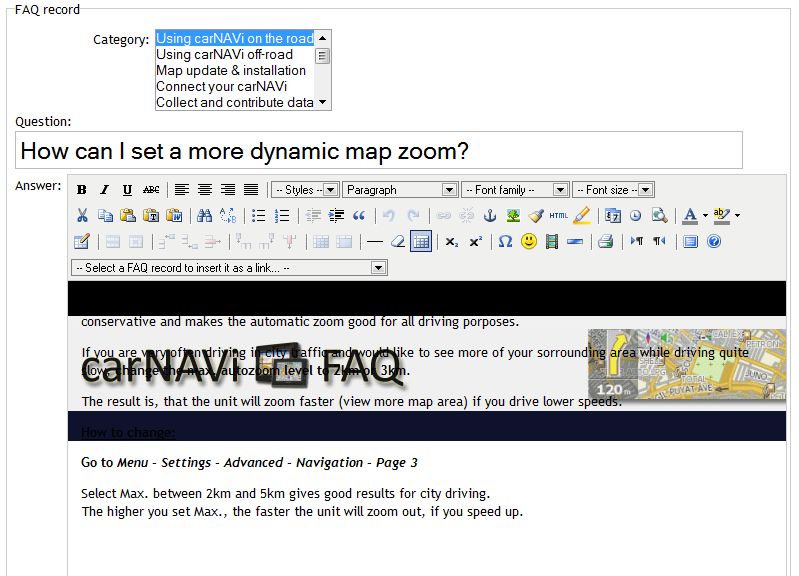This screenshot has height=576, width=799.
Task: Apply subscript formatting
Action: point(451,242)
